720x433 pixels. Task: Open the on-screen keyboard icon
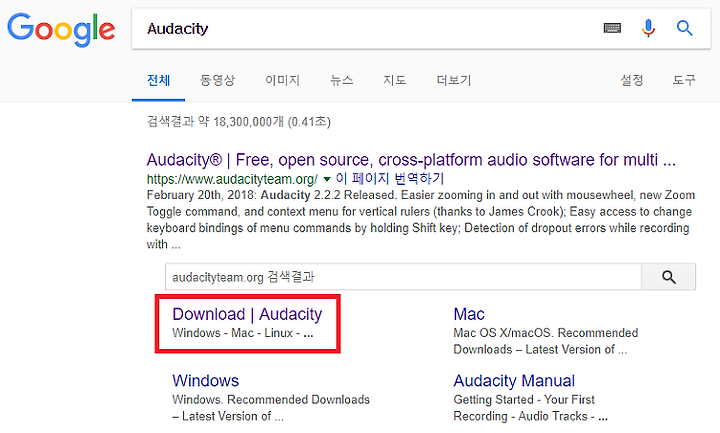pyautogui.click(x=612, y=28)
